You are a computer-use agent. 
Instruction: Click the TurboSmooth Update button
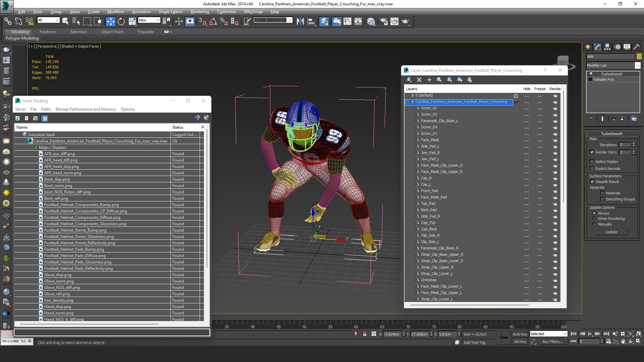[x=611, y=232]
